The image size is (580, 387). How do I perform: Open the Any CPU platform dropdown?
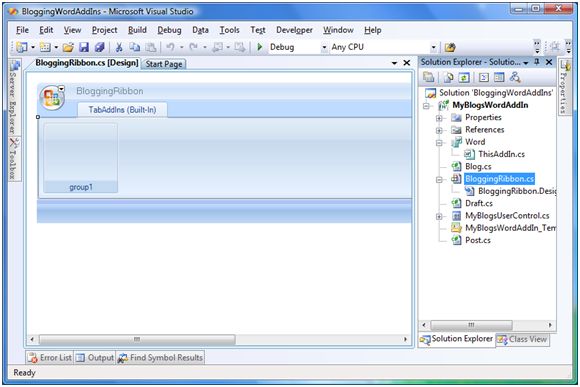(433, 47)
